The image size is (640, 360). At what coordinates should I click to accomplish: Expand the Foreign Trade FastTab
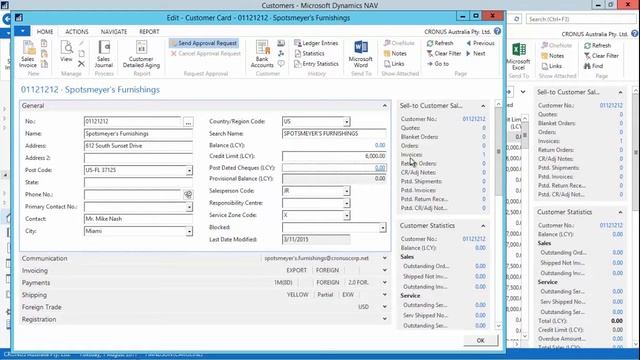pyautogui.click(x=384, y=307)
